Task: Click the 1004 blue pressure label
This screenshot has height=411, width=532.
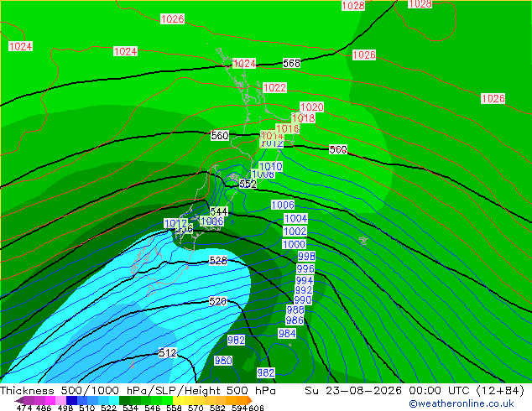Action: pyautogui.click(x=296, y=218)
